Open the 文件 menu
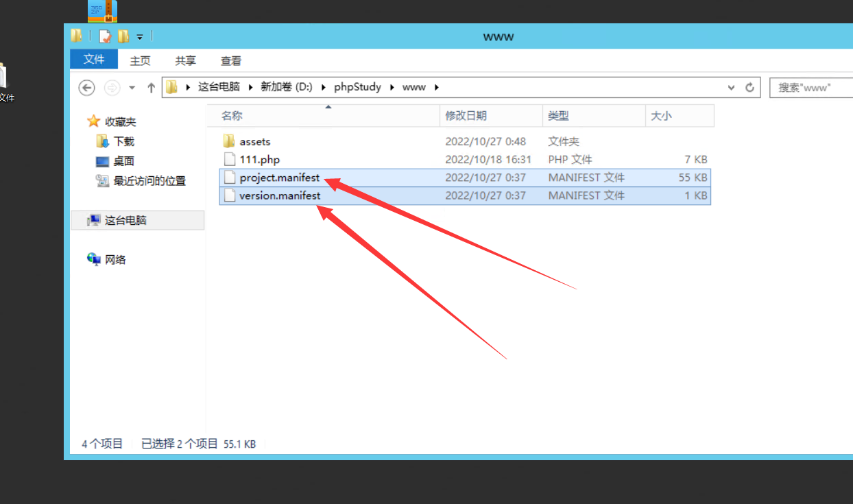 [94, 60]
